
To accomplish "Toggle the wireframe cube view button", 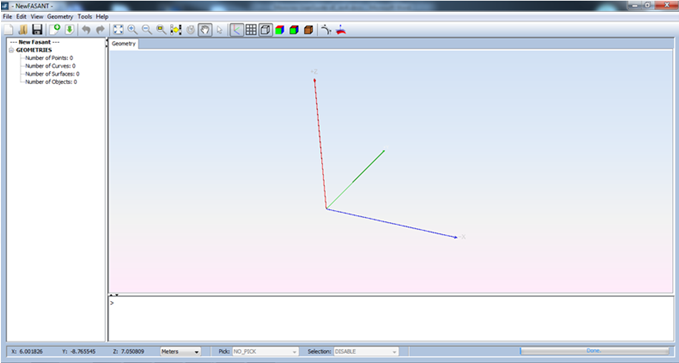I will pos(265,29).
